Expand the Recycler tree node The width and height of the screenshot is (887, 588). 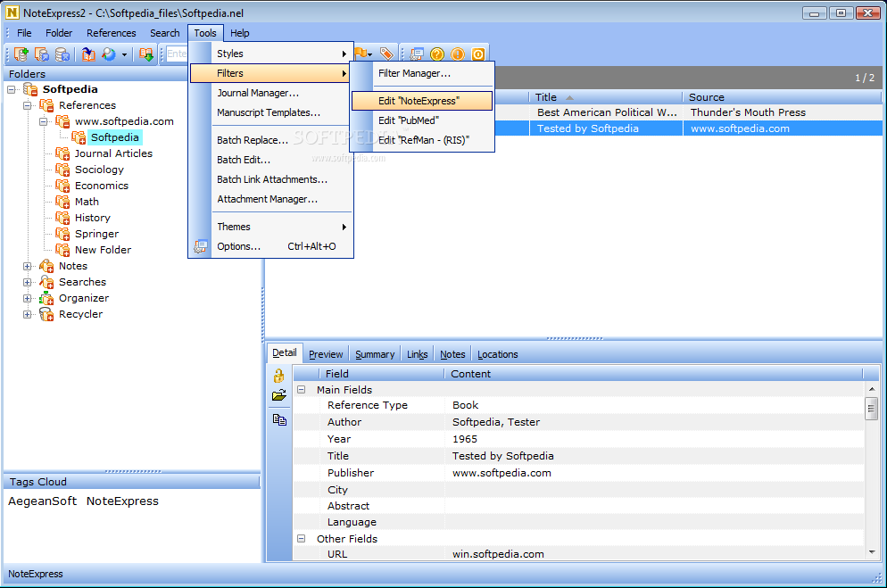[x=27, y=314]
